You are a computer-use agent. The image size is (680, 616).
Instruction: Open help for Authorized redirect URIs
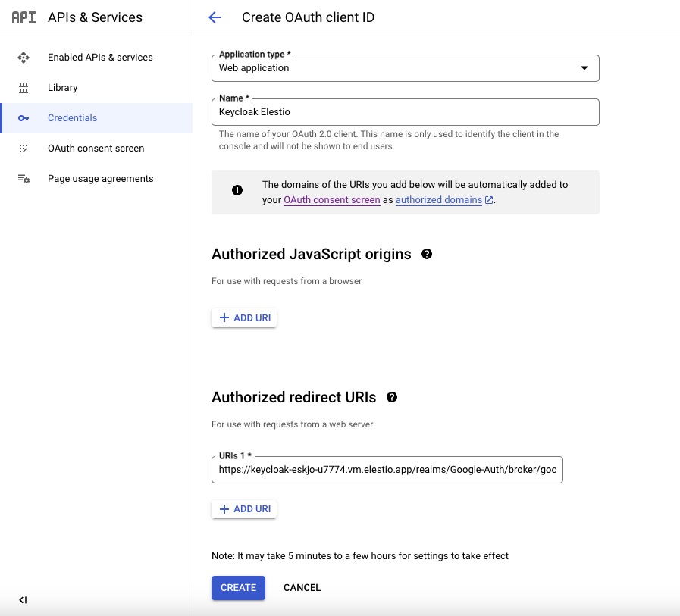coord(392,397)
